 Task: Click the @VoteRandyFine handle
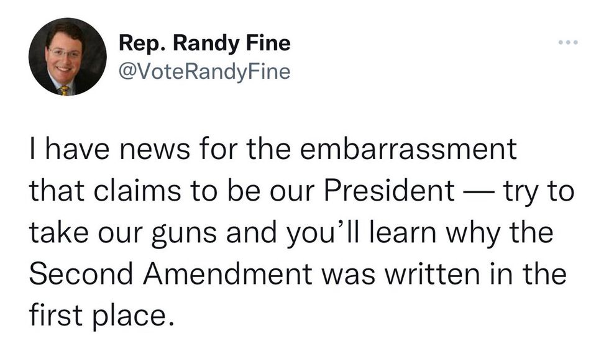(204, 71)
